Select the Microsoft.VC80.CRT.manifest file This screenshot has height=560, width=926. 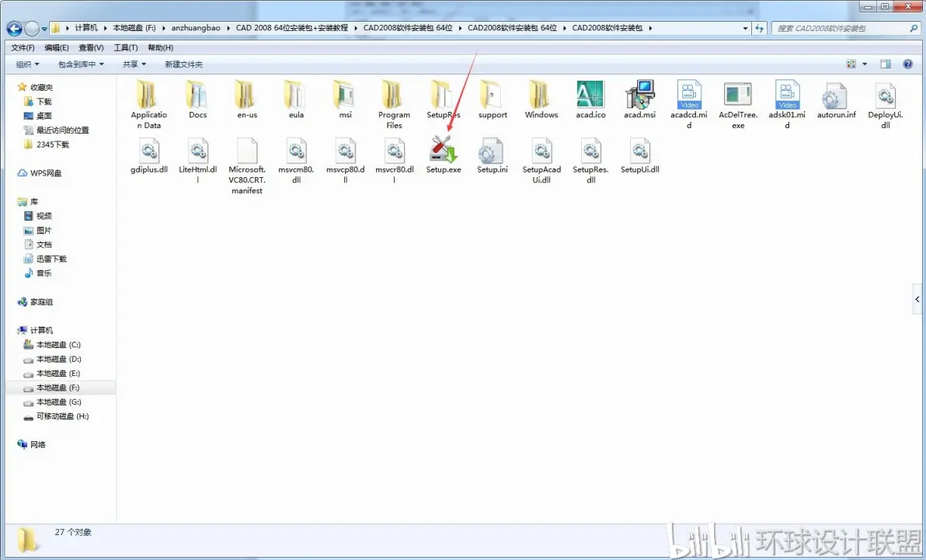(x=247, y=150)
